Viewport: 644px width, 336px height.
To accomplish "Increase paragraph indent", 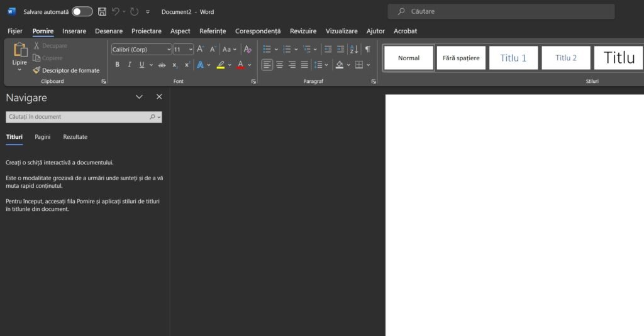I will (x=340, y=49).
